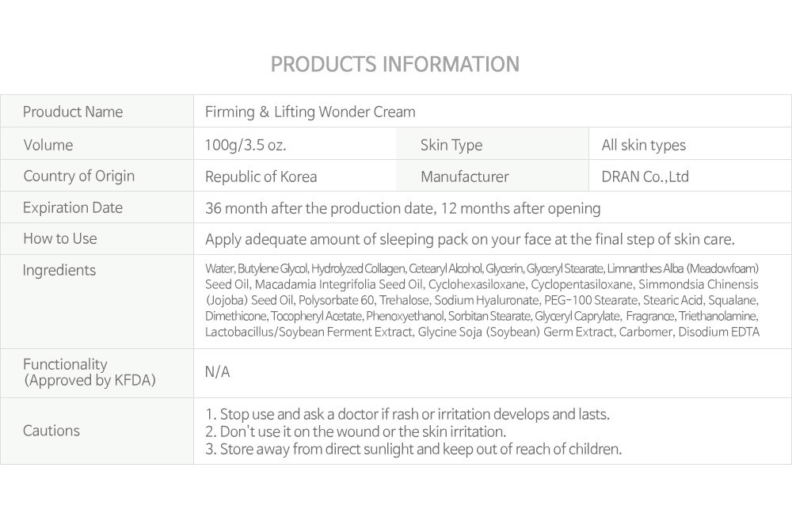Click the 36 month expiration text

[x=402, y=208]
